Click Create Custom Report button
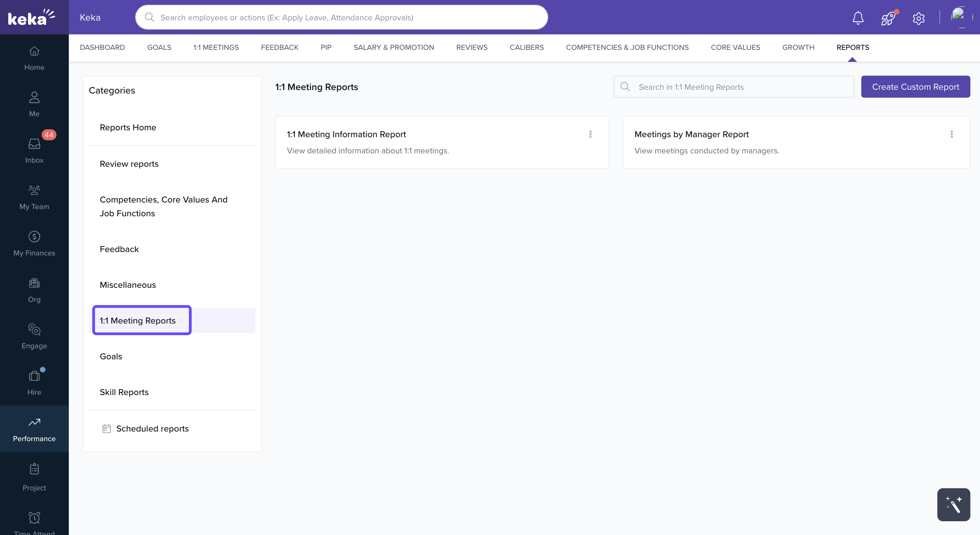This screenshot has width=980, height=535. [915, 87]
